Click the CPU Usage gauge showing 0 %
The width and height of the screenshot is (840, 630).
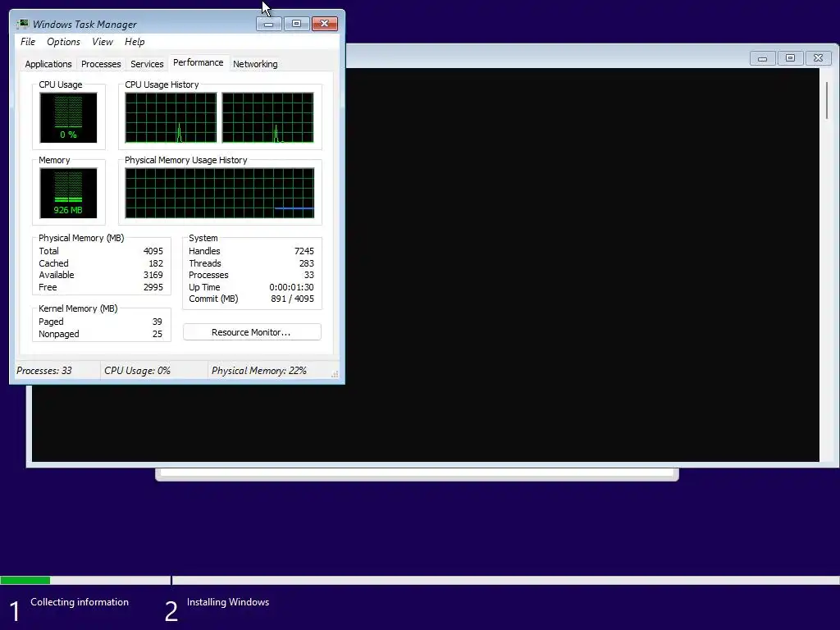68,117
